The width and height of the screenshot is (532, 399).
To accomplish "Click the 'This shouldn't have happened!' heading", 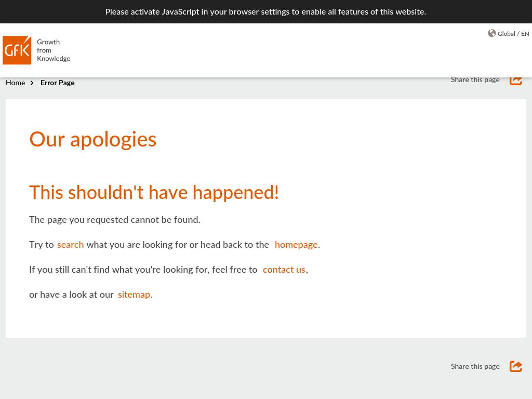I will coord(154,192).
